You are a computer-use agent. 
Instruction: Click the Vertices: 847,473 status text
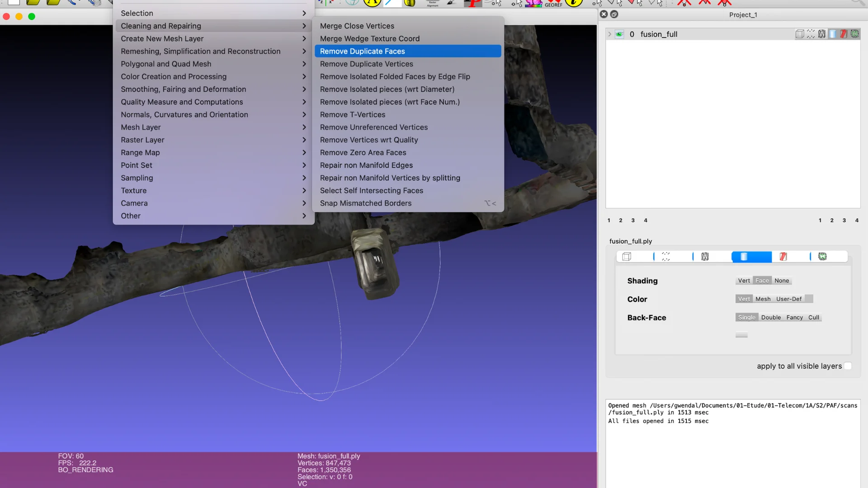click(324, 463)
